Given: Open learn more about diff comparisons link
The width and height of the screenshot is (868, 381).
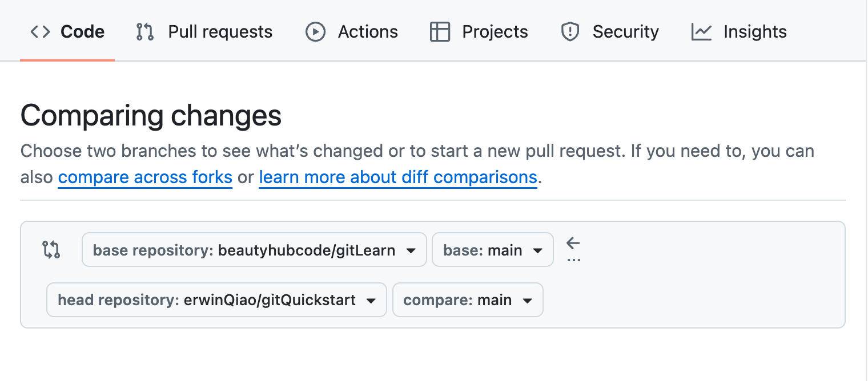Looking at the screenshot, I should (x=397, y=177).
